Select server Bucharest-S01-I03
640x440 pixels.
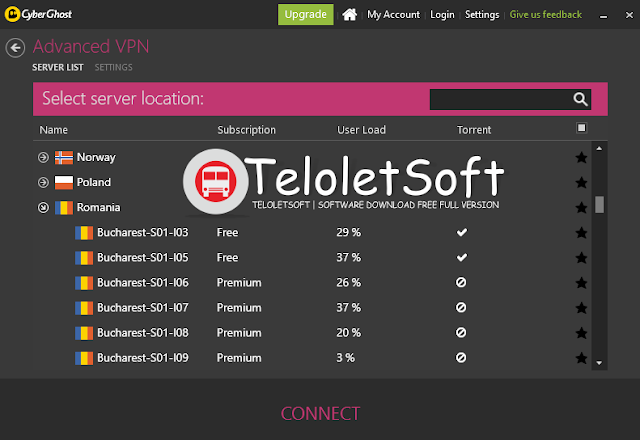point(142,232)
